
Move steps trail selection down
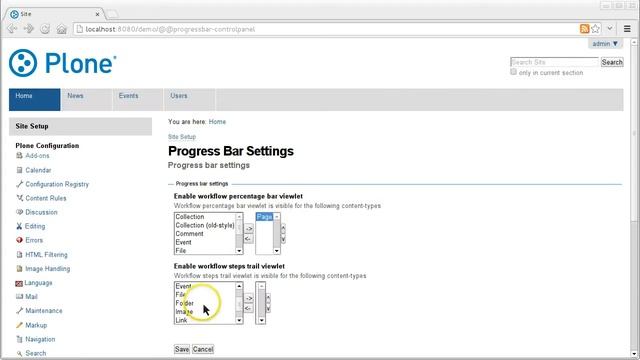pos(268,309)
